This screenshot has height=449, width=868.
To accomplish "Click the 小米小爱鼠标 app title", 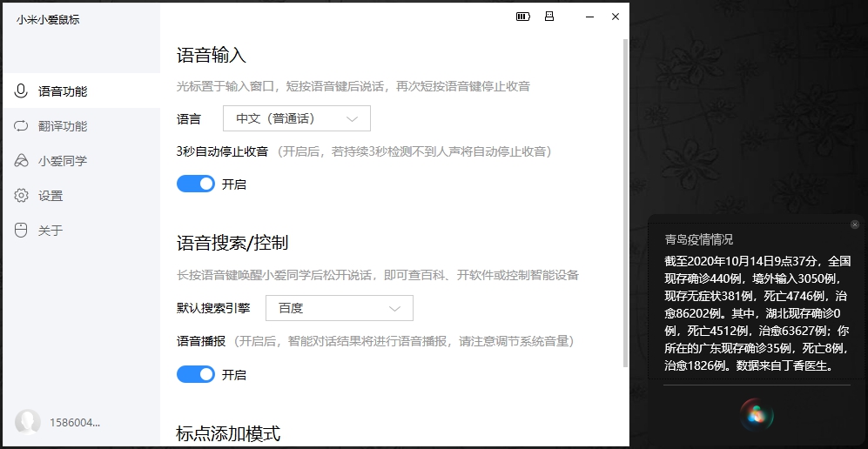I will (48, 20).
